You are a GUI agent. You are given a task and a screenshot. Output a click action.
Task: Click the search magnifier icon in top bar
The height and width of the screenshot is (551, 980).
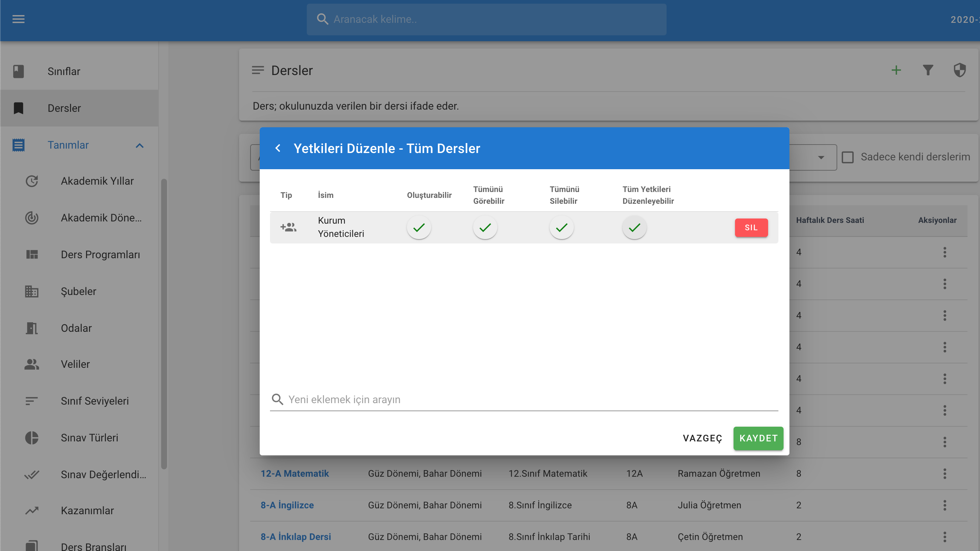click(x=322, y=19)
